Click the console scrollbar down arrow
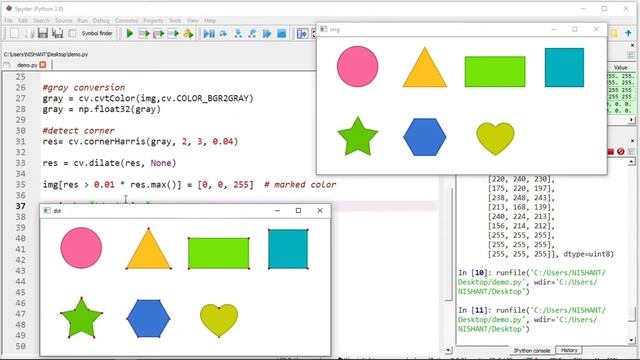 632,340
